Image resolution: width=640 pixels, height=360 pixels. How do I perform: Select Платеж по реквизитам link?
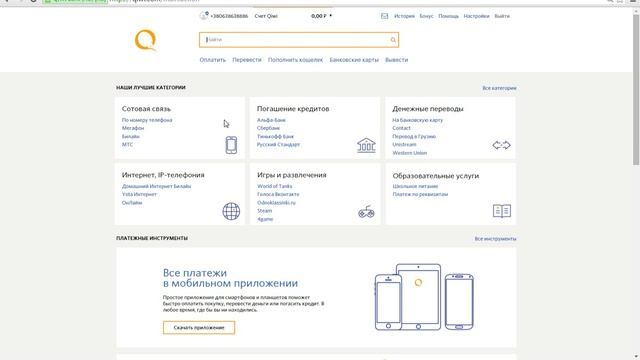[420, 194]
